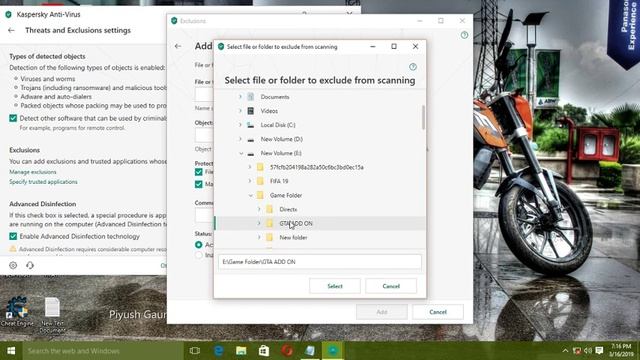640x360 pixels.
Task: Click the volume icon in system tray
Action: pos(588,351)
